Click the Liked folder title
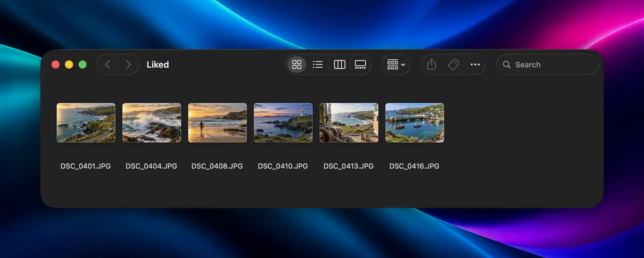This screenshot has width=644, height=258. click(x=158, y=64)
